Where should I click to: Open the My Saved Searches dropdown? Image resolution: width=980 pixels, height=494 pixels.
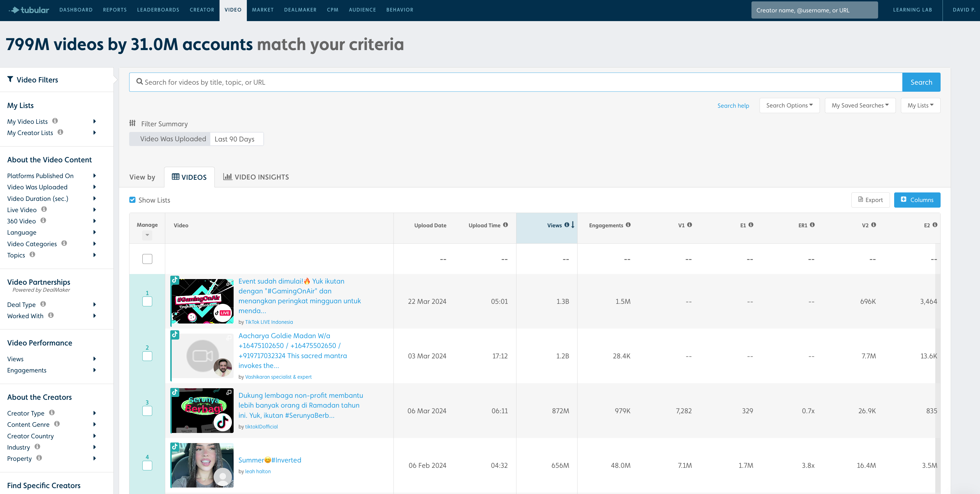(860, 105)
